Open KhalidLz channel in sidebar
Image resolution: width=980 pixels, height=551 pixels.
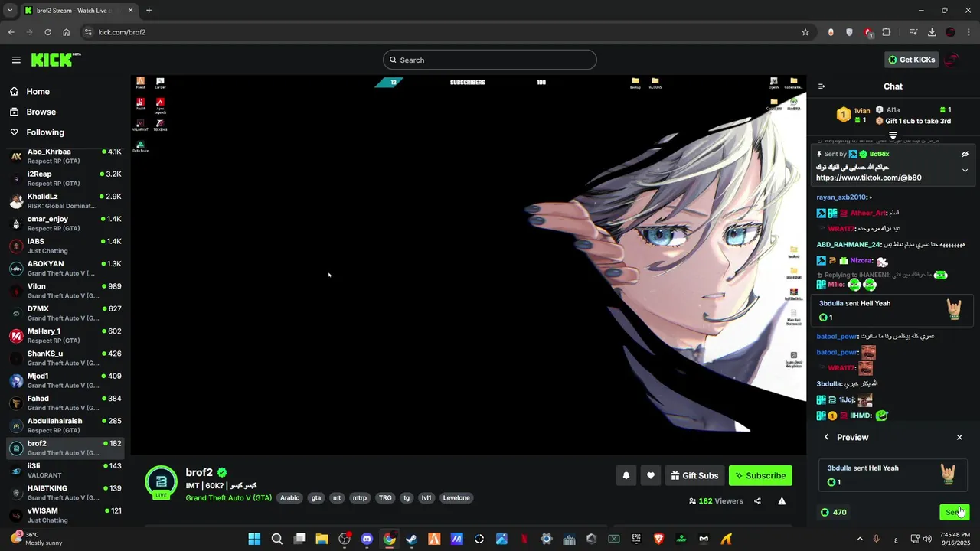[65, 201]
